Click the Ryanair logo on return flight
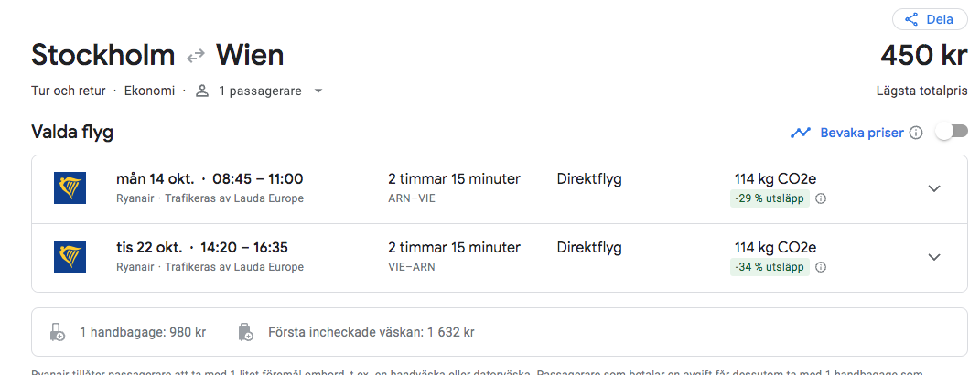 point(70,256)
